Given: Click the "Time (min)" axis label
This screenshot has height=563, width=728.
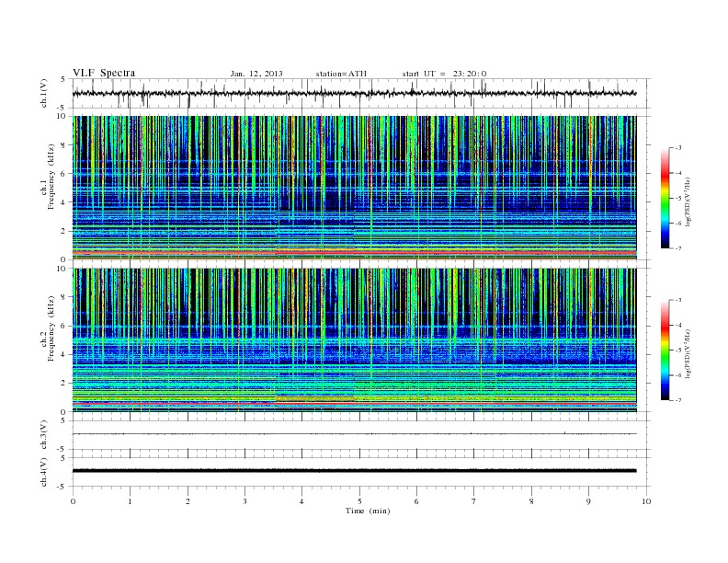Looking at the screenshot, I should pos(368,511).
